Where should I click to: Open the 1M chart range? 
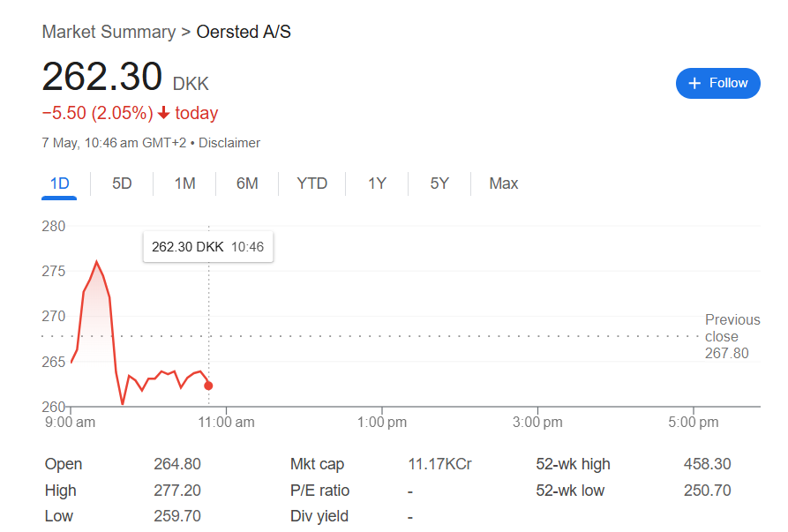coord(184,184)
